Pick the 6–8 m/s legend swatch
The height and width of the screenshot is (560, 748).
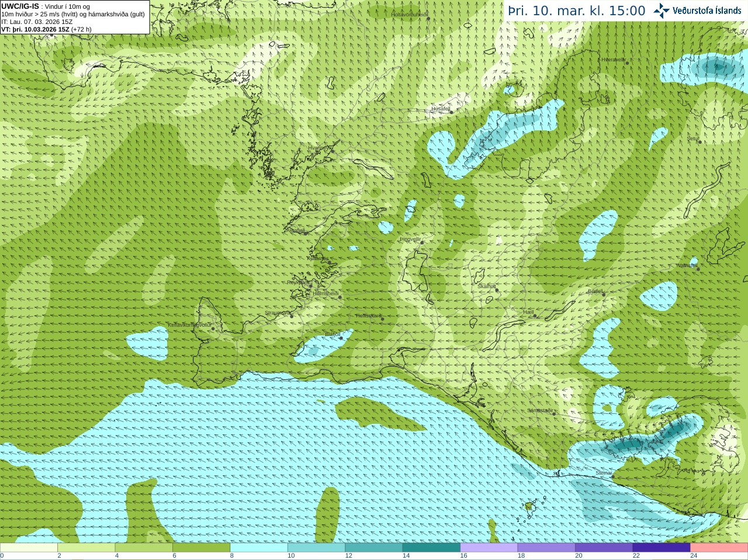pos(201,548)
